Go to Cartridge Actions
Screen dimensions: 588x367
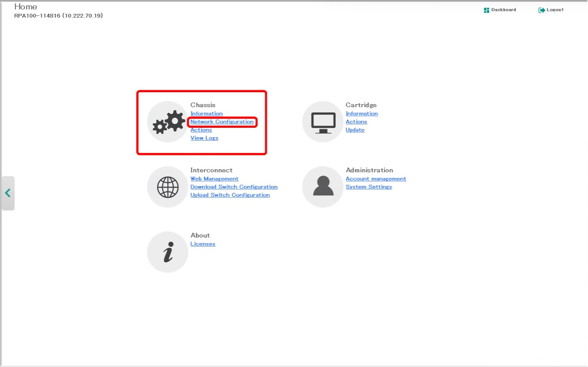pyautogui.click(x=356, y=122)
